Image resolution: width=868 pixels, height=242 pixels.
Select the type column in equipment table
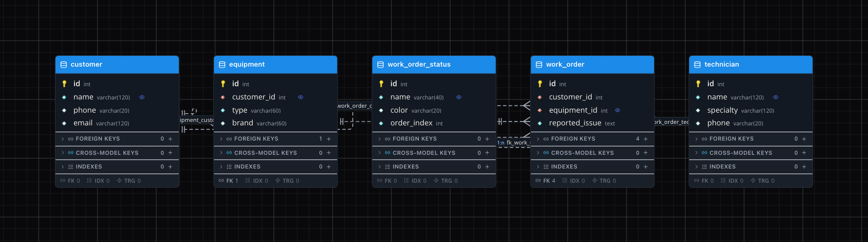click(275, 111)
